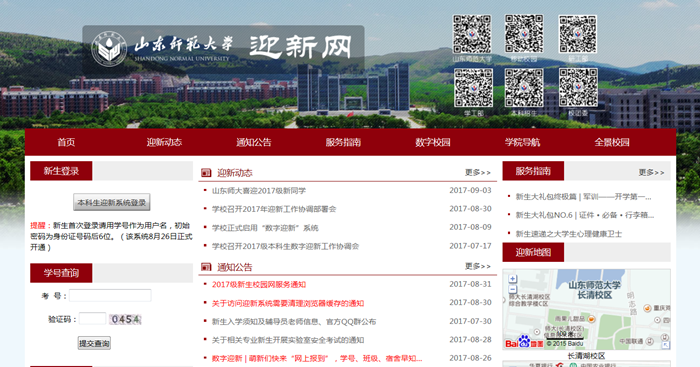
Task: Click the 迎新动态 section list icon
Action: coord(206,173)
